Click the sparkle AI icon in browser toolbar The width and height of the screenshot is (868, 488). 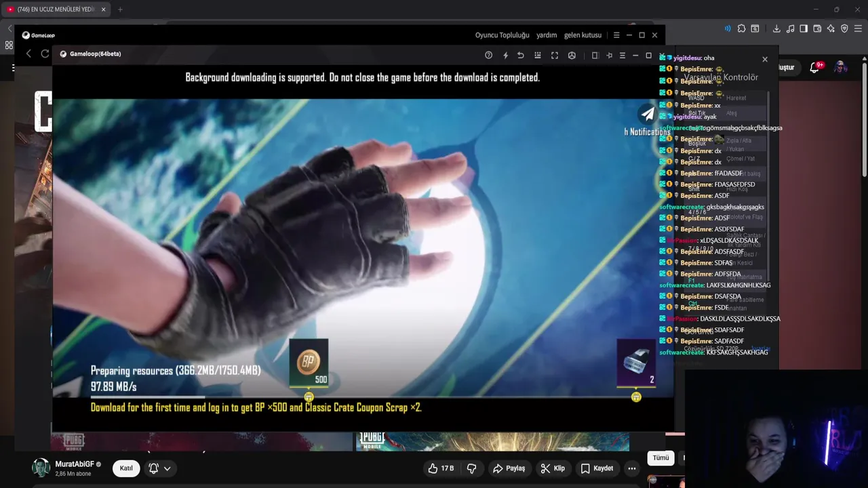point(831,28)
